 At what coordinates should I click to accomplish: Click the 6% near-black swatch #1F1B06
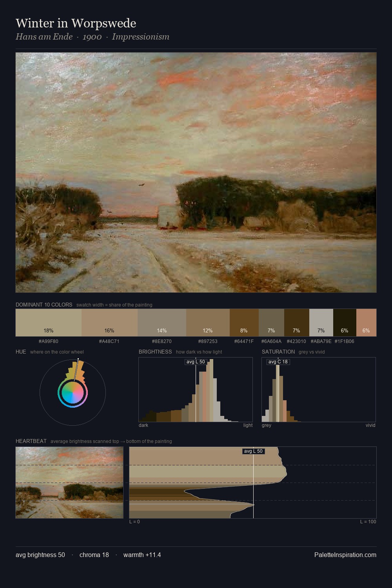[x=345, y=323]
